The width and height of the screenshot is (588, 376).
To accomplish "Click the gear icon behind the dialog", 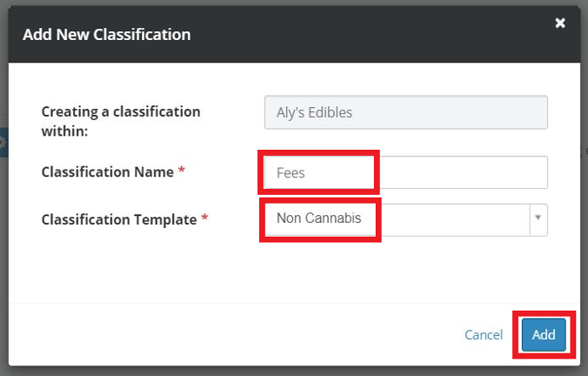I will click(3, 142).
